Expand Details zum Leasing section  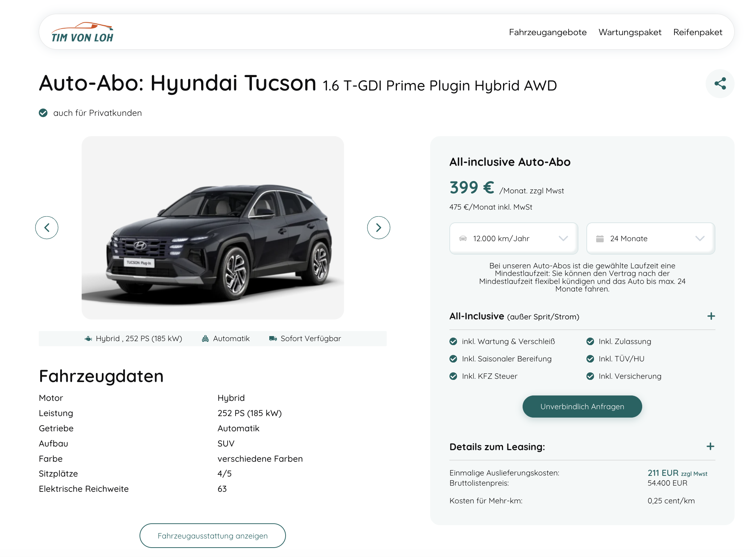(710, 447)
